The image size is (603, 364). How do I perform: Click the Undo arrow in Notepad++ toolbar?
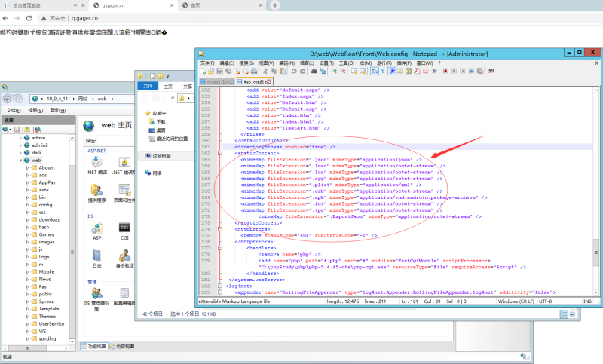tap(294, 71)
